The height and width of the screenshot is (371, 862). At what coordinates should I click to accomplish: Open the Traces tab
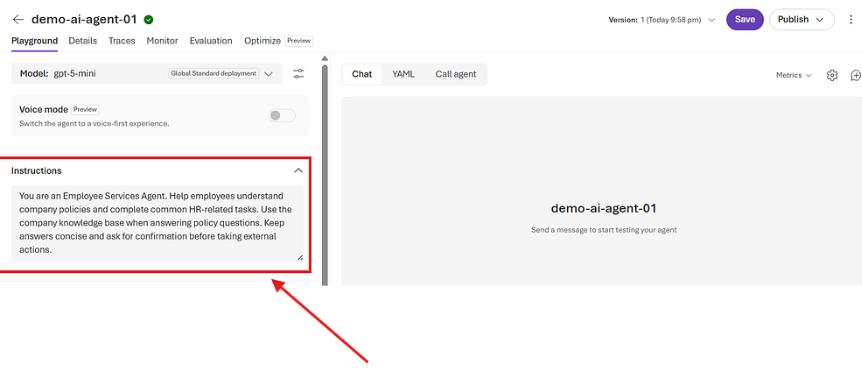pyautogui.click(x=121, y=41)
